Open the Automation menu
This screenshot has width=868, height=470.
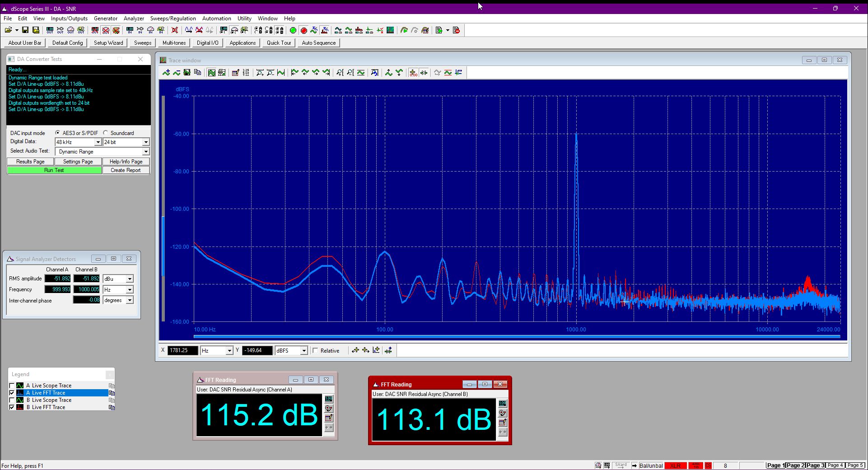click(216, 19)
